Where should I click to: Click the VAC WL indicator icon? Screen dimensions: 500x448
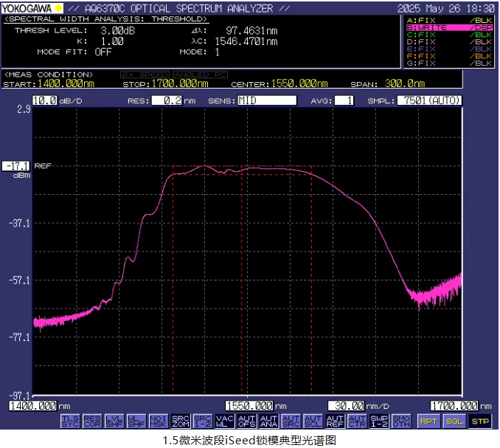click(225, 421)
